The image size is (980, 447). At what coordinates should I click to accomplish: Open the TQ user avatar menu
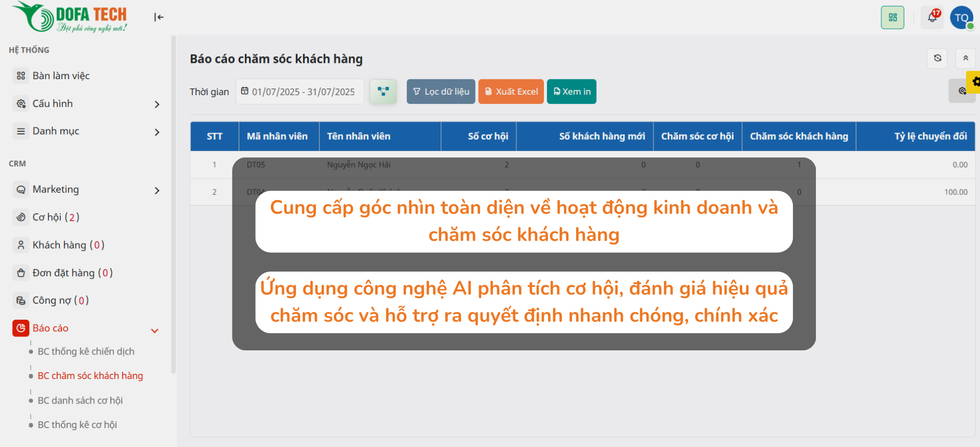click(x=962, y=17)
